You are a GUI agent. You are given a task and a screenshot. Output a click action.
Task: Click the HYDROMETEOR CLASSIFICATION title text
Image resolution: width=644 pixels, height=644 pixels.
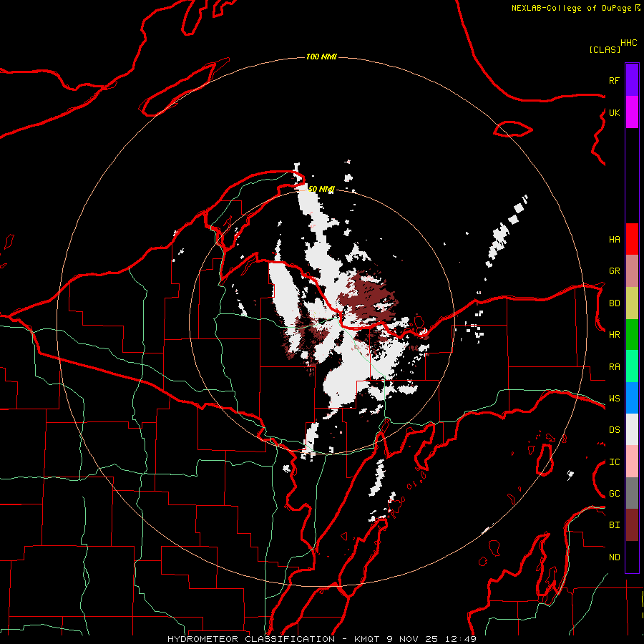(x=251, y=639)
